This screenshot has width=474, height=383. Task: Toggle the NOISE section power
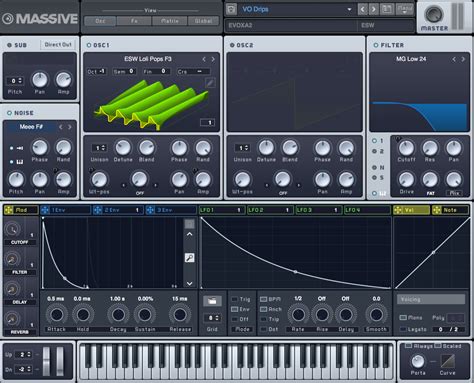tap(9, 113)
